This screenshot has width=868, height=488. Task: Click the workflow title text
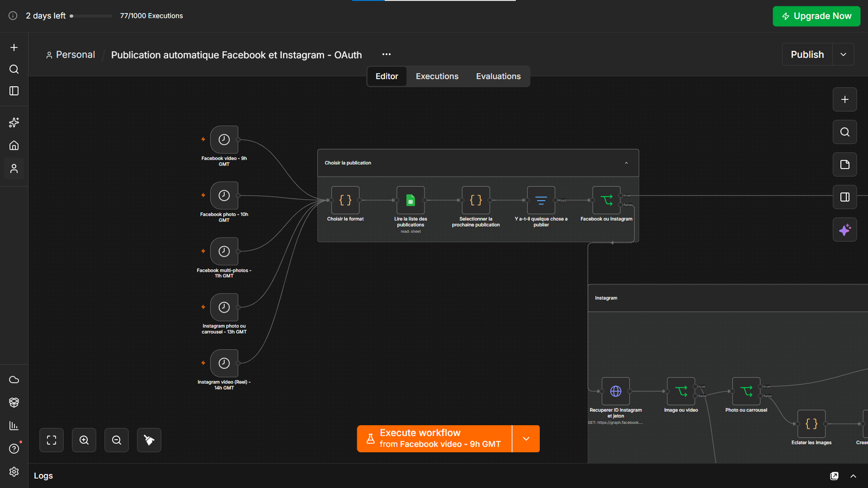(237, 55)
